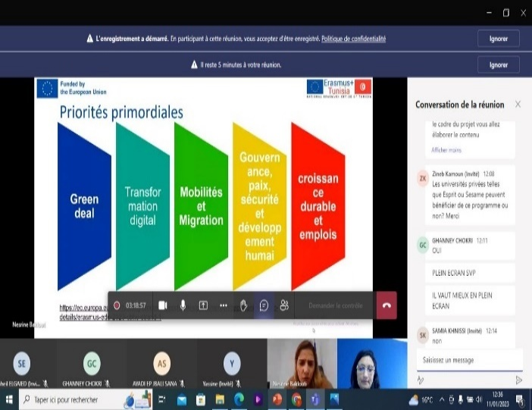
Task: Open Microsoft Edge from the taskbar
Action: point(239,400)
